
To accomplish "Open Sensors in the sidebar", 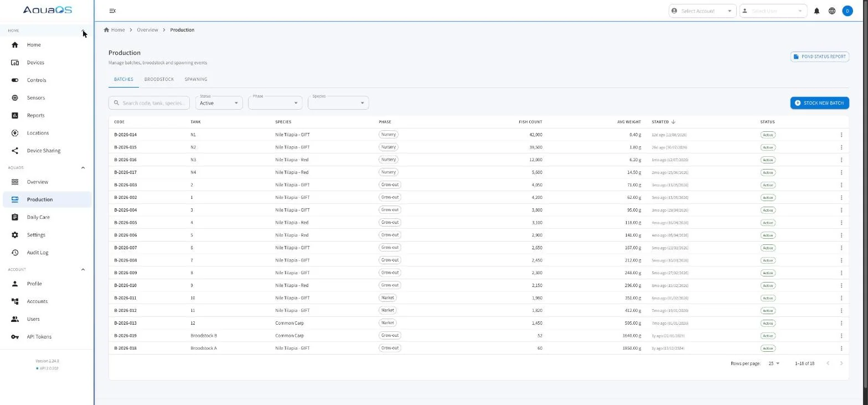I will point(47,98).
